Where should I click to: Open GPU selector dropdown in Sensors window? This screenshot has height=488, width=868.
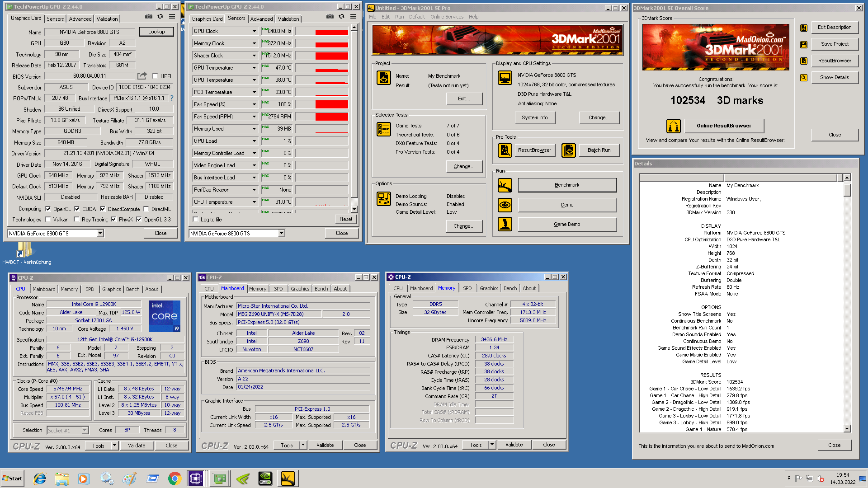click(x=282, y=234)
